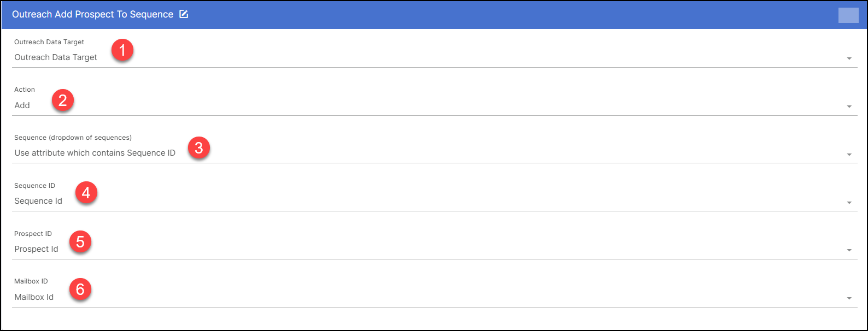The image size is (868, 331).
Task: Click the edit pencil icon beside the title
Action: [184, 15]
